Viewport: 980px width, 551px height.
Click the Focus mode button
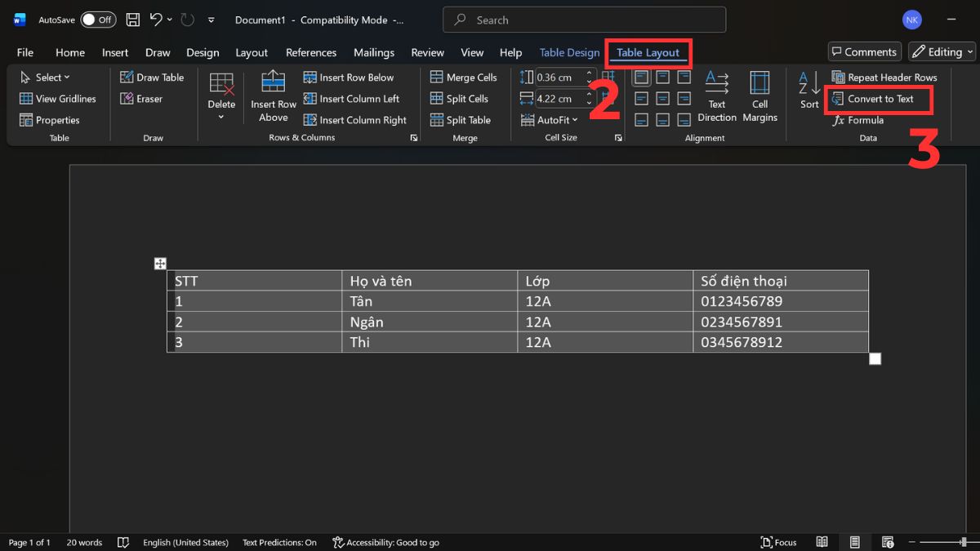pos(778,542)
